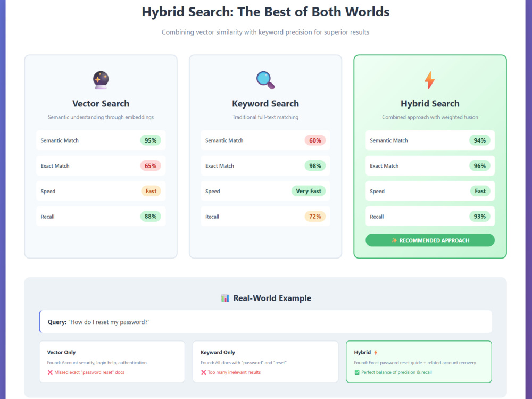Click 'Traditional full-text matching' text
This screenshot has height=399, width=532.
click(x=265, y=117)
